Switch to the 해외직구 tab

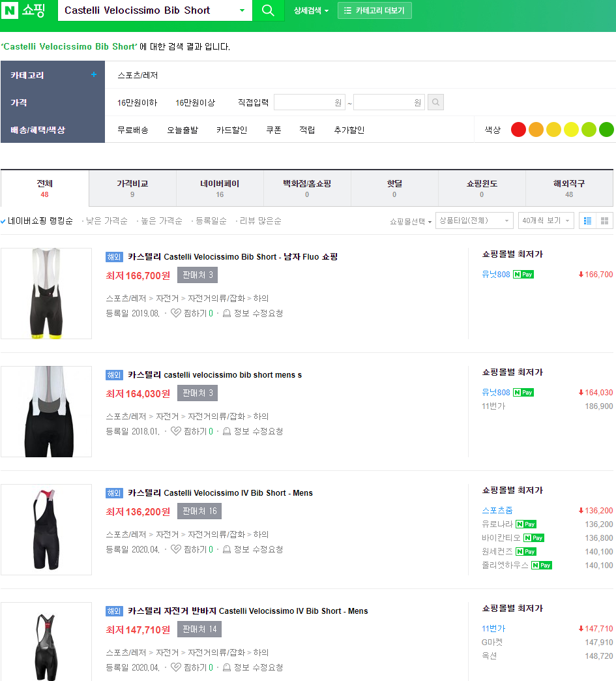[x=569, y=188]
